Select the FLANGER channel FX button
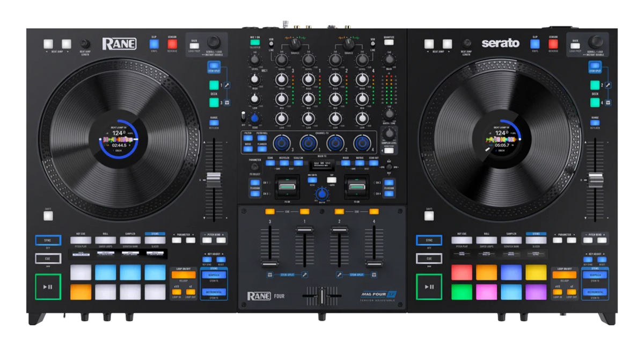Viewport: 644px width, 339px height. 262,149
